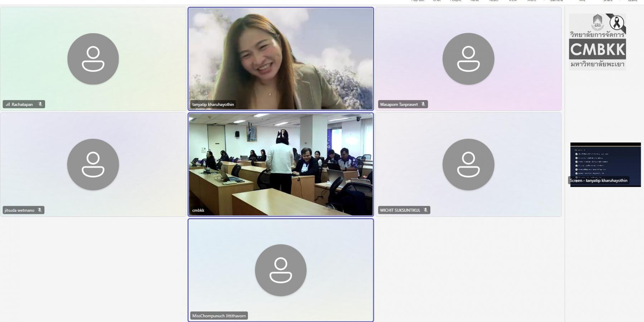Click WICHIT SUKSUNTIKUL's avatar placeholder

click(468, 165)
